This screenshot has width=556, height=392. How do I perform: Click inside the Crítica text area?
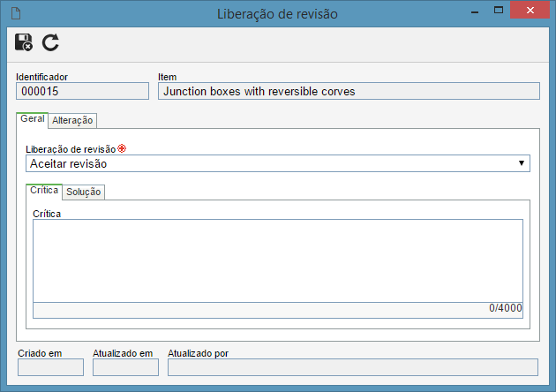278,260
